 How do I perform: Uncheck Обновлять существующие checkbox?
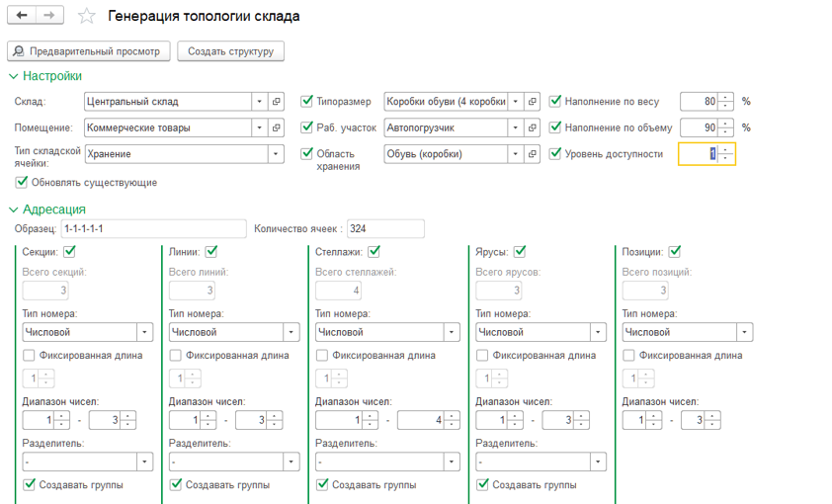click(x=22, y=182)
